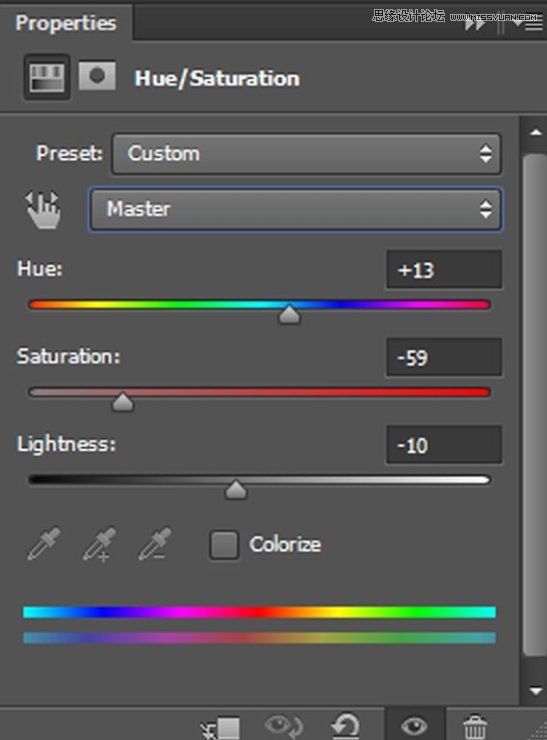This screenshot has width=547, height=740.
Task: Enable the Colorize checkbox
Action: (224, 545)
